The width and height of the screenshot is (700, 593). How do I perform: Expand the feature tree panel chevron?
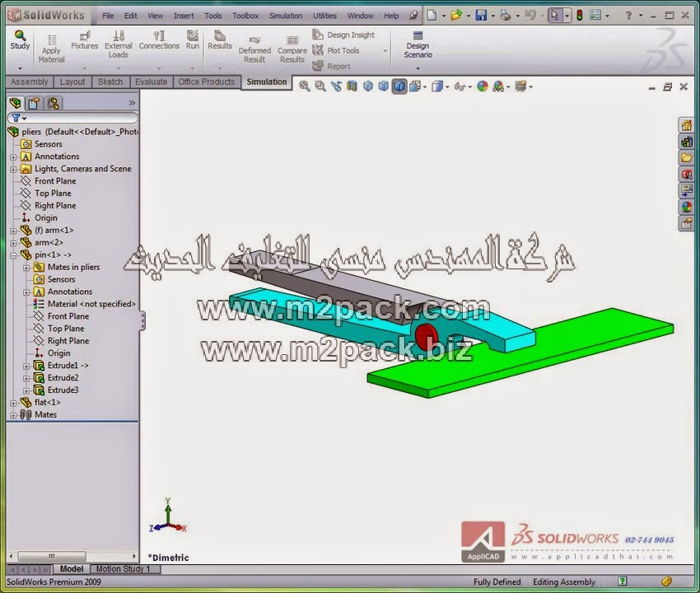[x=132, y=103]
